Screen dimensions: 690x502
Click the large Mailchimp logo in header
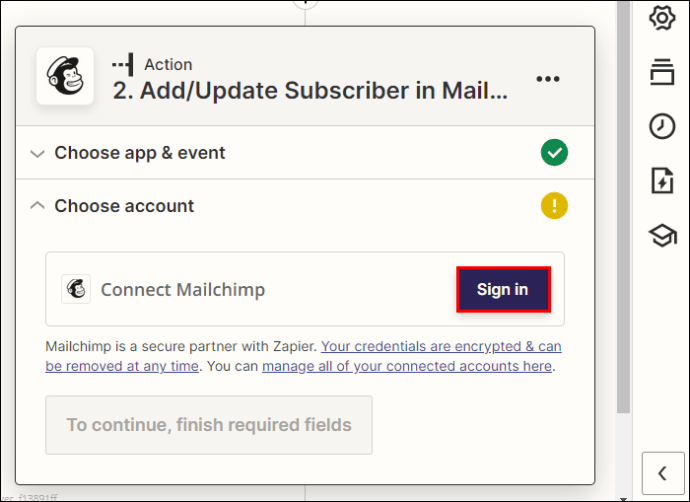click(65, 76)
